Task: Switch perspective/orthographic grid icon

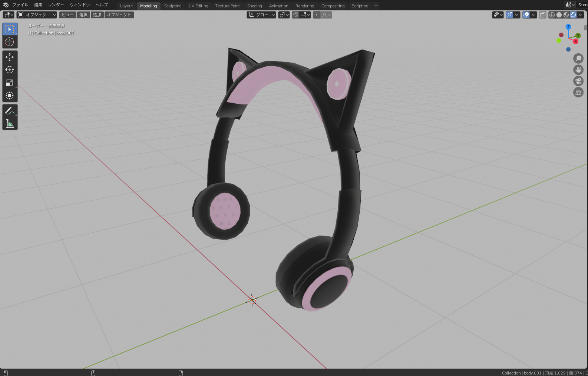Action: (578, 93)
